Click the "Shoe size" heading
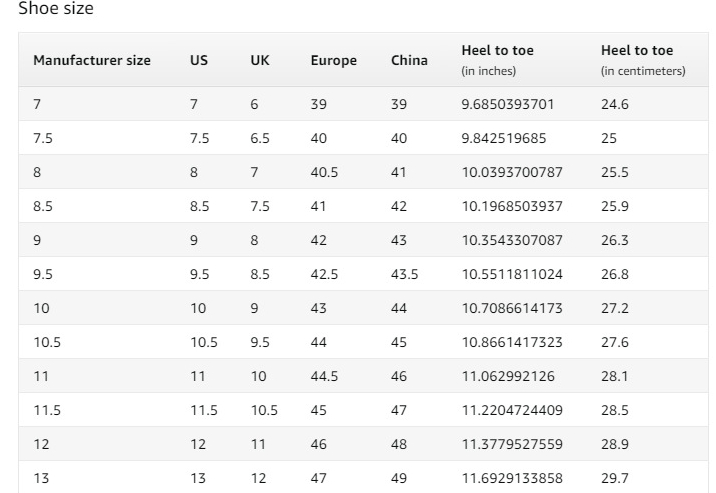This screenshot has height=493, width=716. pyautogui.click(x=56, y=9)
